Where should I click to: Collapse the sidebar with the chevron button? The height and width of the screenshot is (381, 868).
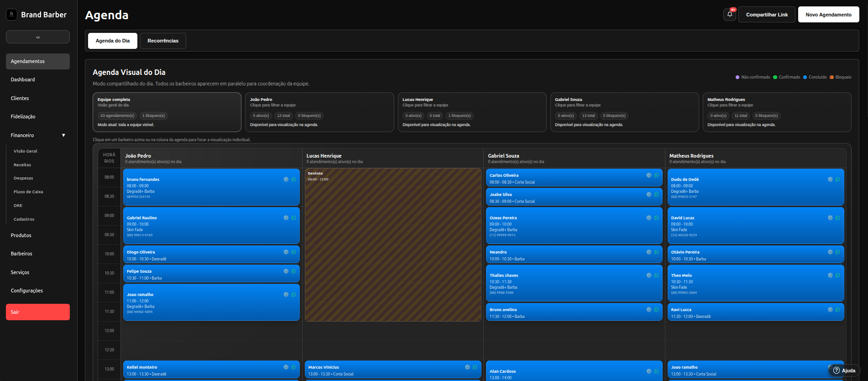(x=38, y=37)
